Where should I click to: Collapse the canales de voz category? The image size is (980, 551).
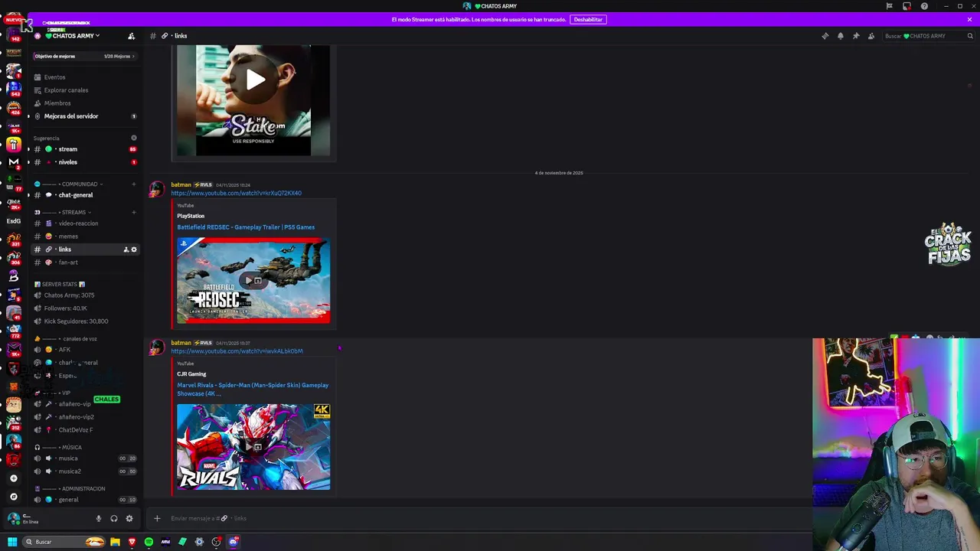coord(80,339)
